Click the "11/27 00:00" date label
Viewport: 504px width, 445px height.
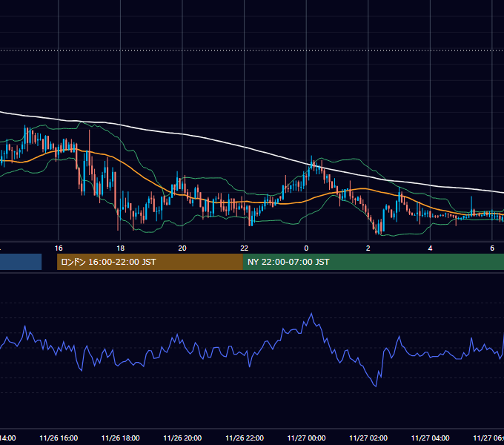[306, 438]
